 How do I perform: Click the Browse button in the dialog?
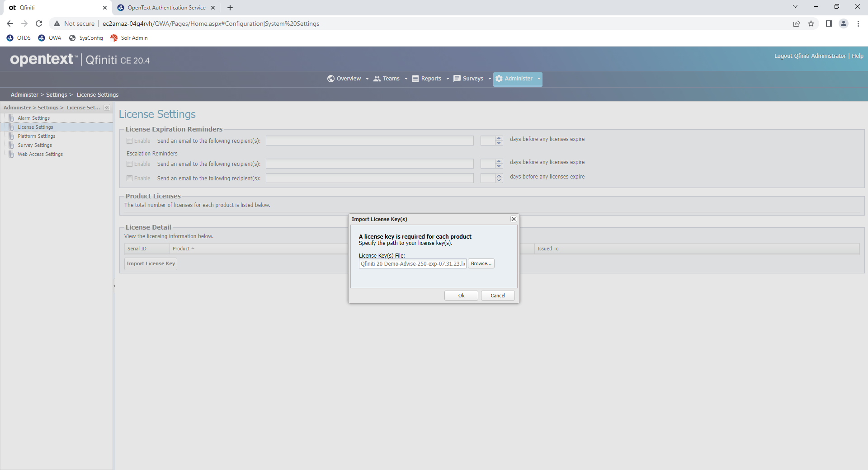coord(481,263)
